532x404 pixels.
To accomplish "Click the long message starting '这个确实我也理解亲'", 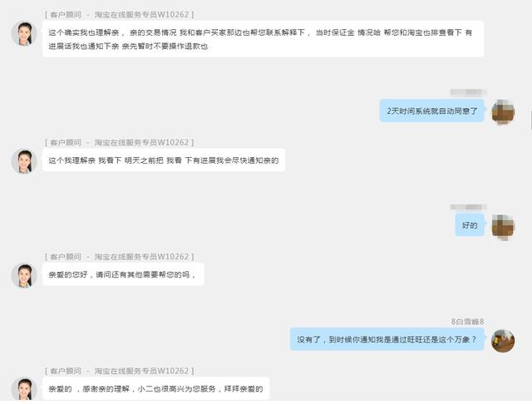I will click(263, 39).
